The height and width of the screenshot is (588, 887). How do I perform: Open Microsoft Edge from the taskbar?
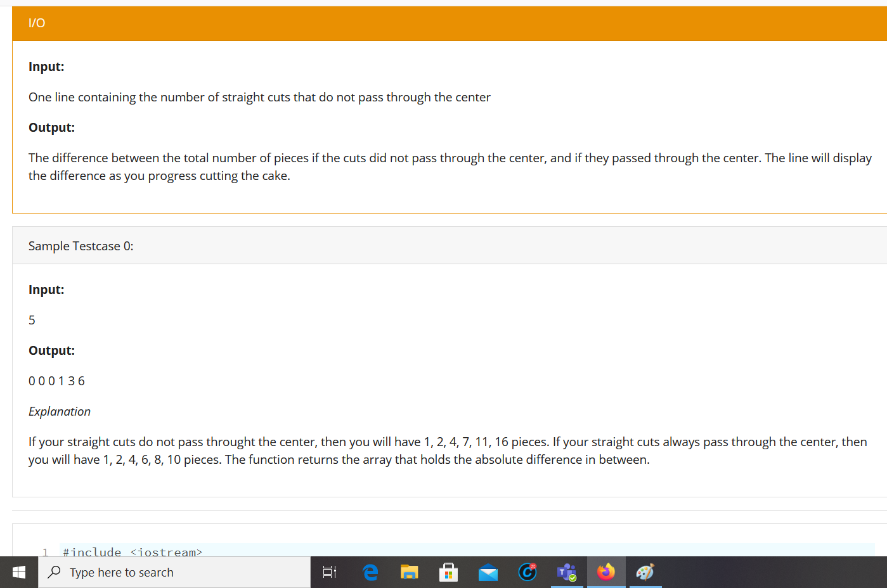tap(370, 572)
